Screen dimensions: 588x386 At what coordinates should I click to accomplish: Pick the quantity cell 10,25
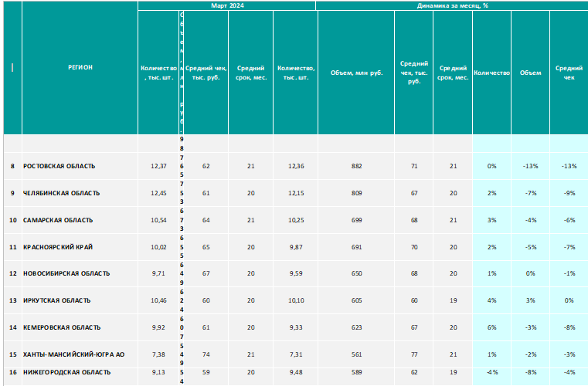pos(296,220)
